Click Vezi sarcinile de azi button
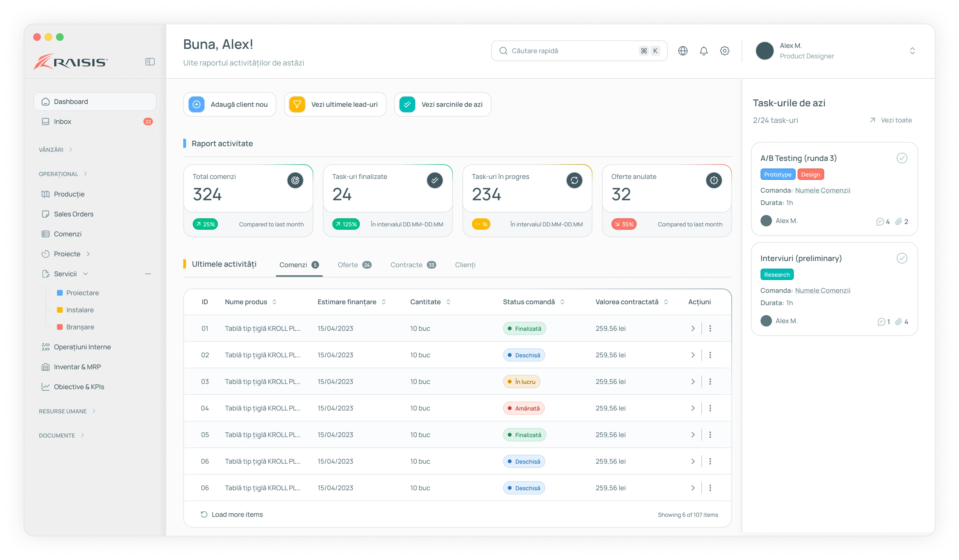This screenshot has height=560, width=959. (x=442, y=105)
